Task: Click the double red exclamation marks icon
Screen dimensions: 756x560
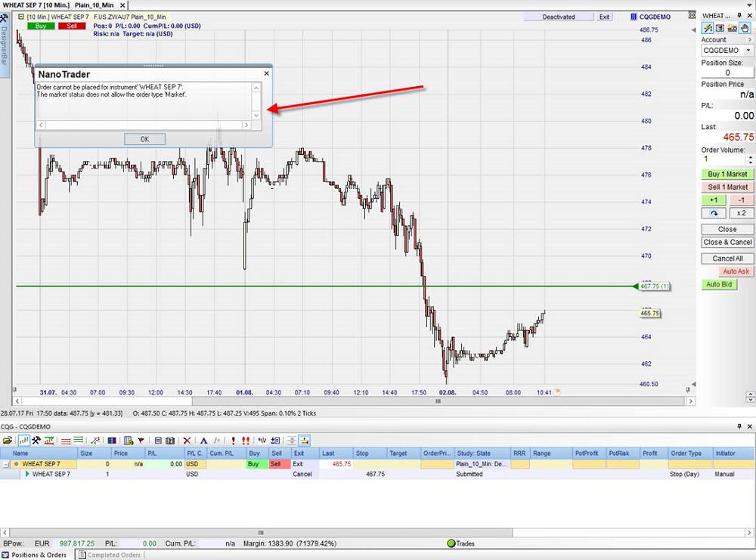Action: [x=246, y=440]
